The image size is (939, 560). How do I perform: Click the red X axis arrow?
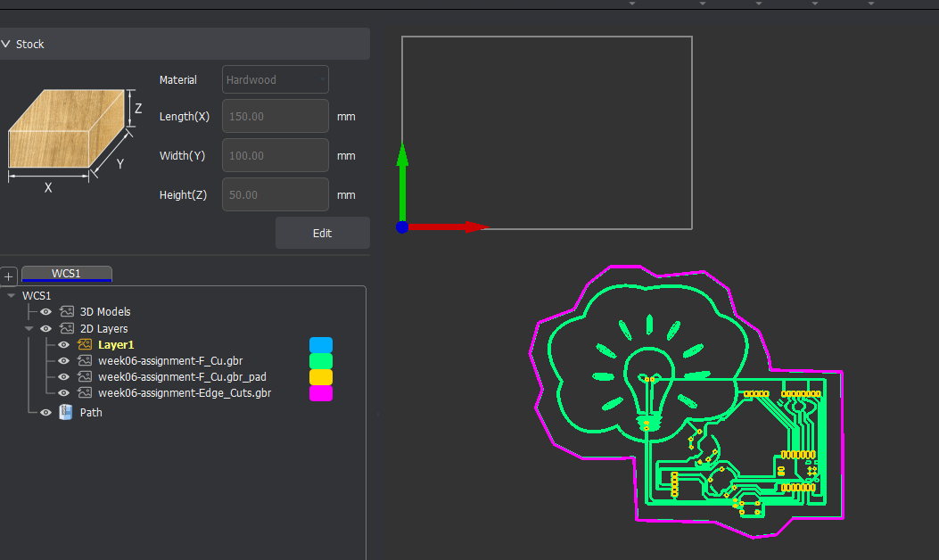coord(448,227)
